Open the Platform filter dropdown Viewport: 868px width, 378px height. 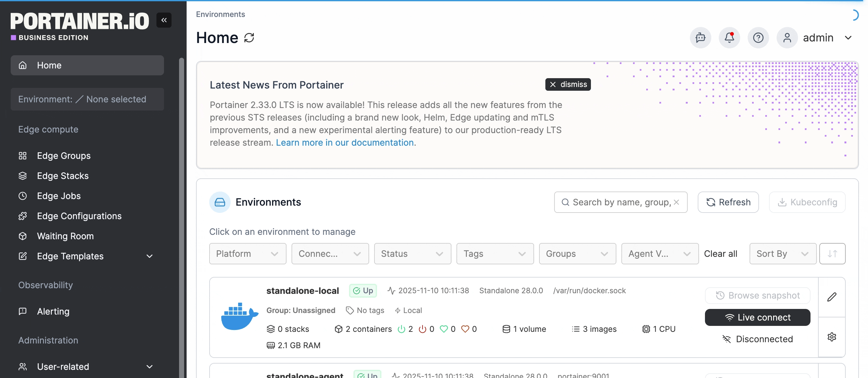(x=247, y=253)
